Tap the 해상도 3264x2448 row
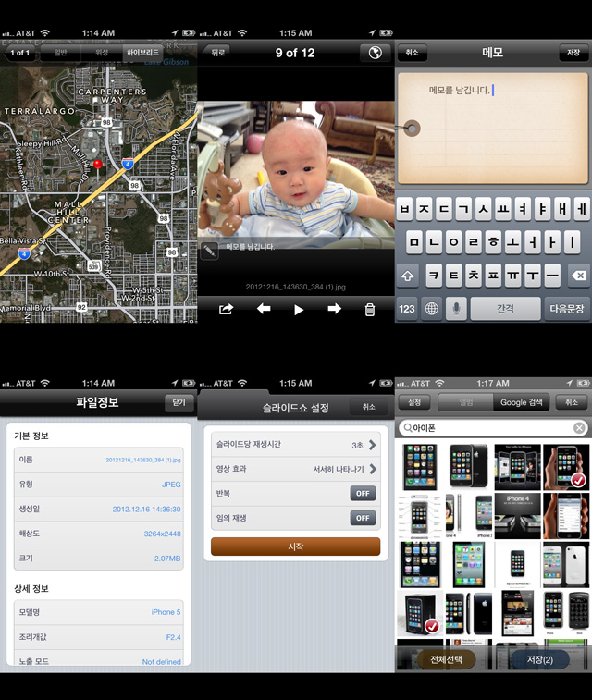 click(99, 534)
